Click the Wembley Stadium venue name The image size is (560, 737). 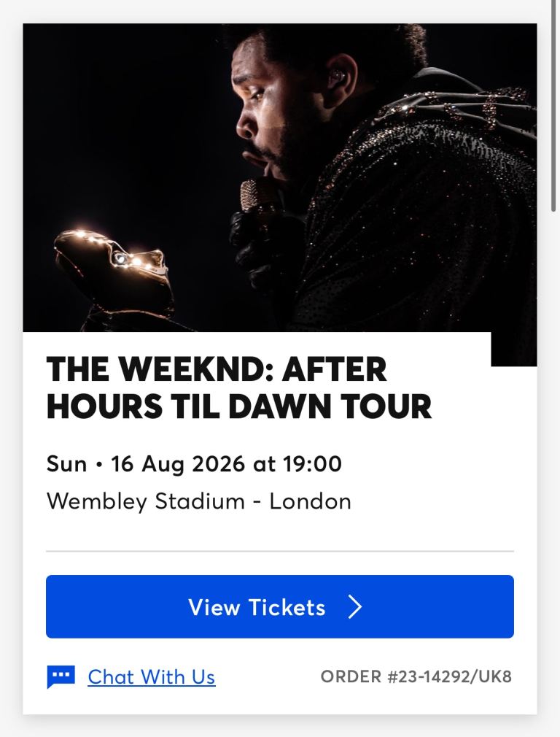coord(145,501)
